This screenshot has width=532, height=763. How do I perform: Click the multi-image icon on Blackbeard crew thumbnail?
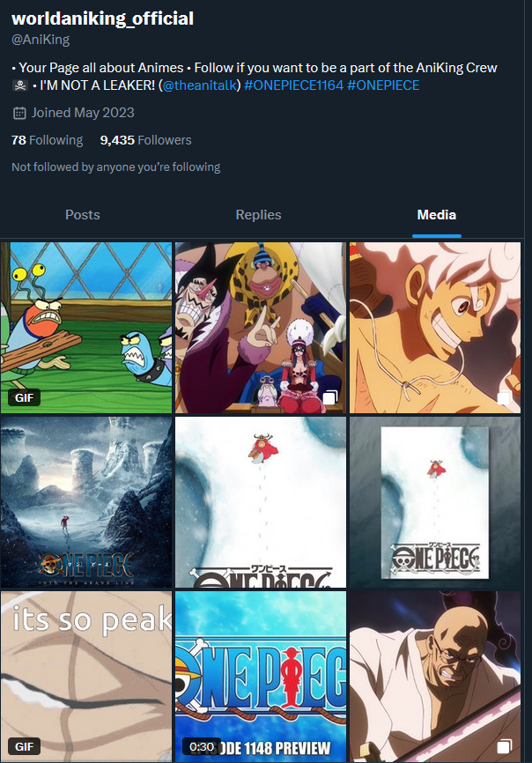coord(330,397)
